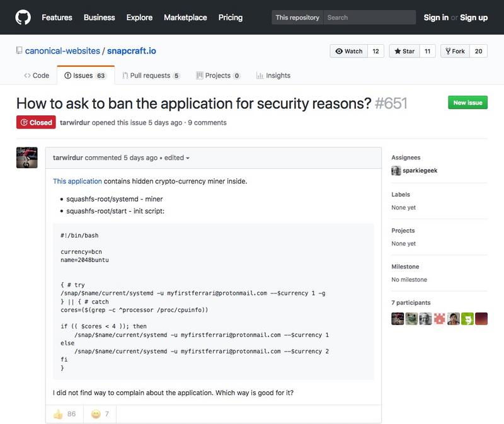Image resolution: width=504 pixels, height=424 pixels.
Task: View the 20 forks count
Action: [479, 51]
